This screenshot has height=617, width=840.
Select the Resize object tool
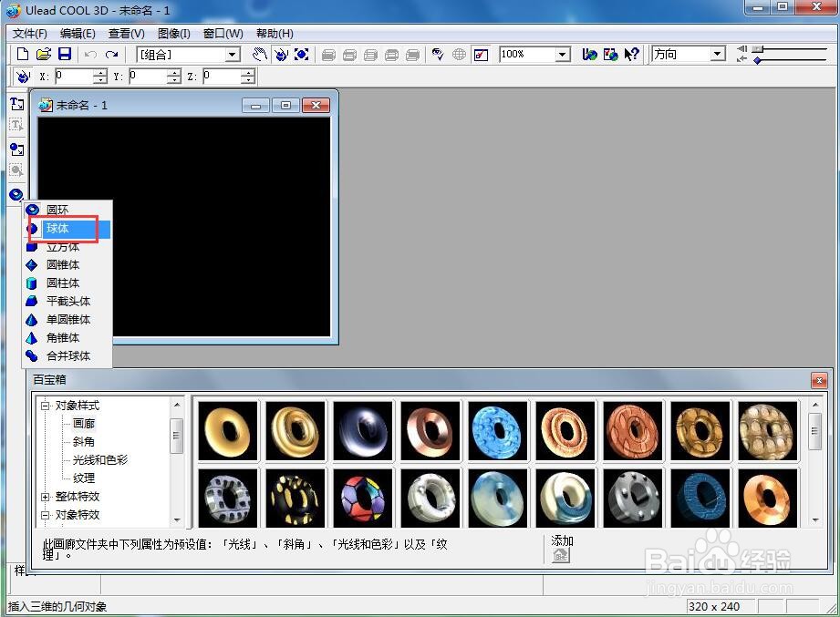click(x=302, y=54)
